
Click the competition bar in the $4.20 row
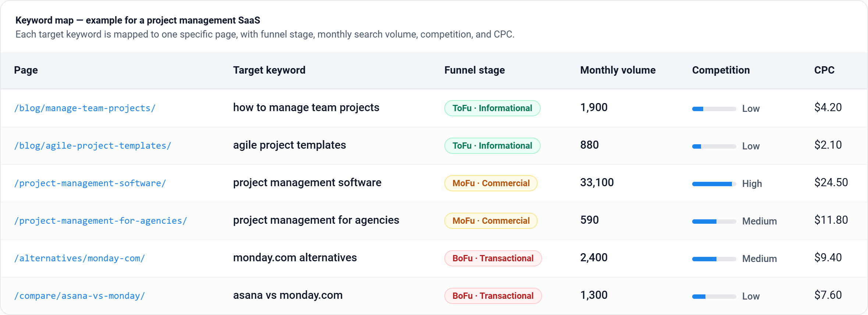(714, 109)
